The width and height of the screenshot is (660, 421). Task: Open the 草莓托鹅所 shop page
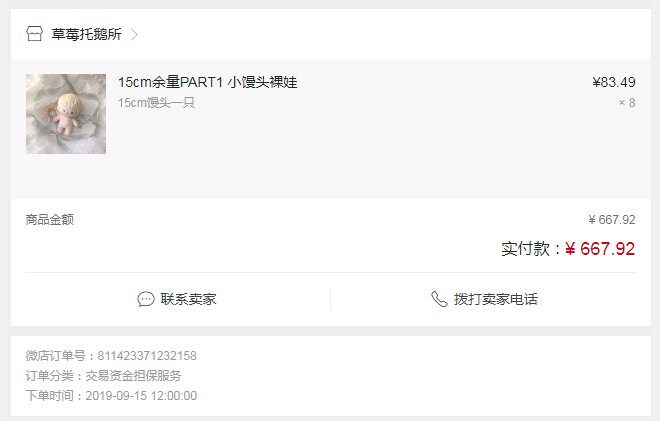86,34
